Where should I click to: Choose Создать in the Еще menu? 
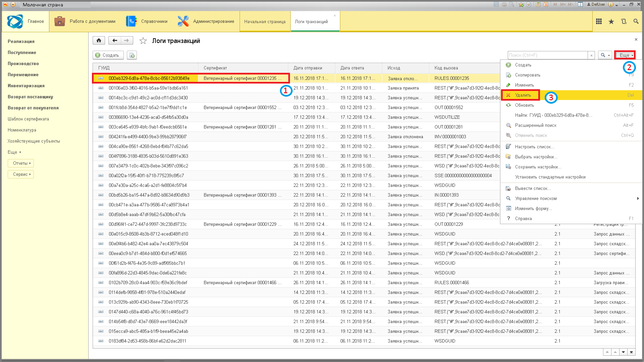tap(571, 65)
